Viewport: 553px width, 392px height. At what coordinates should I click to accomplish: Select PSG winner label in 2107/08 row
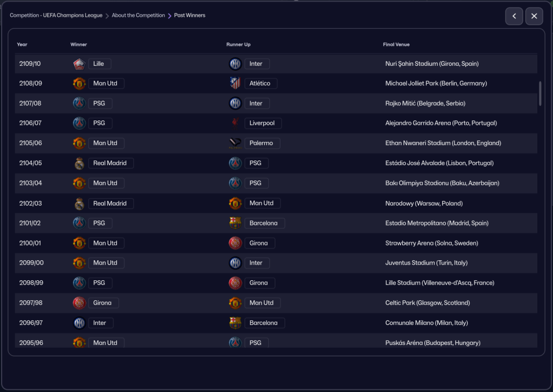pos(99,103)
